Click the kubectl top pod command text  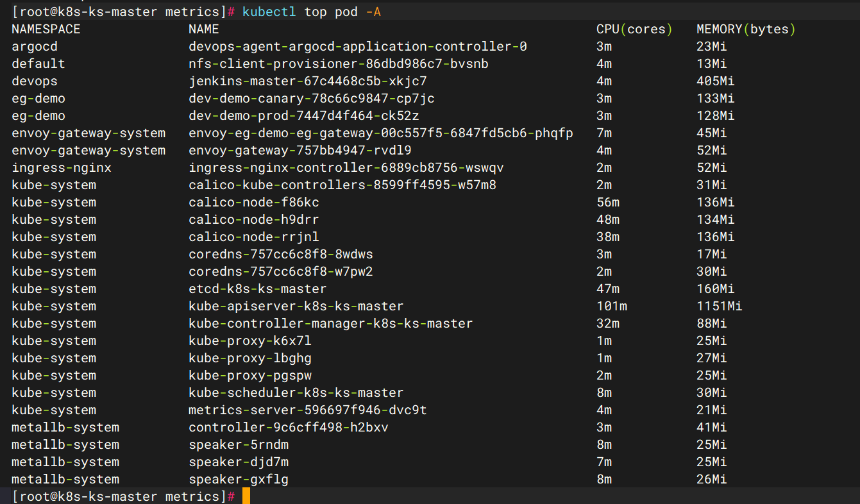312,12
